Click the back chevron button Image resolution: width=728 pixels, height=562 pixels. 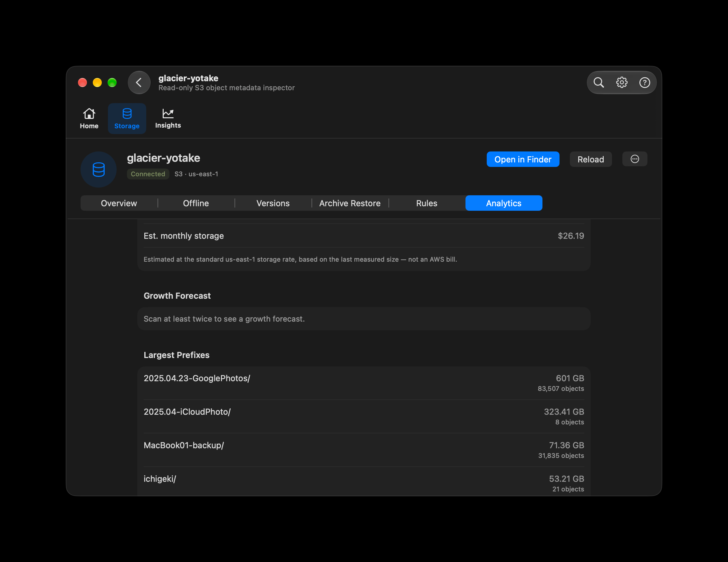click(x=139, y=82)
